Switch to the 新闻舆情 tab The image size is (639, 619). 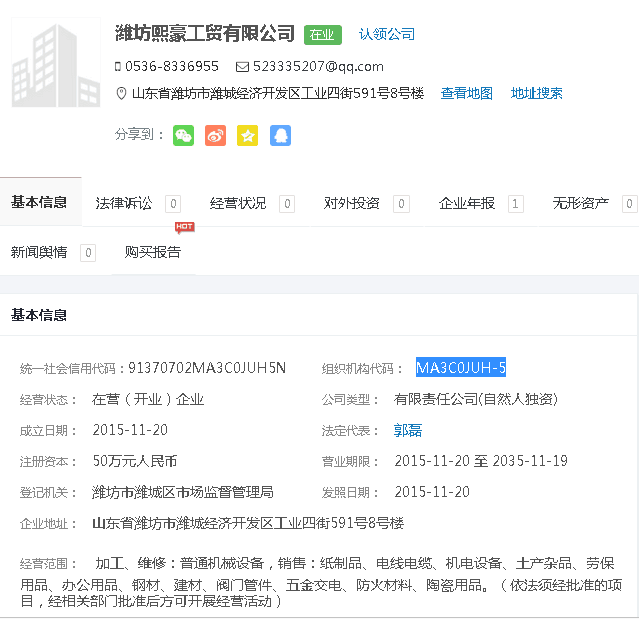[39, 253]
